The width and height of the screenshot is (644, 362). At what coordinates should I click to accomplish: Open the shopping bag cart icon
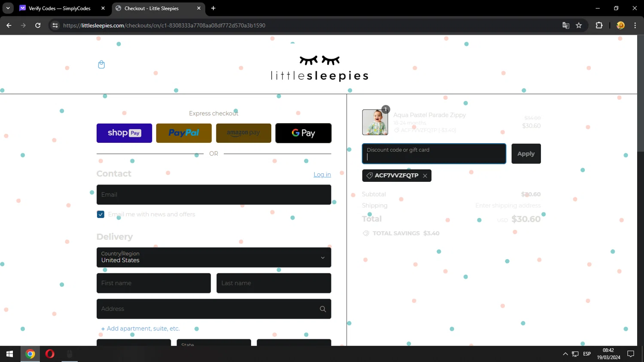point(101,65)
